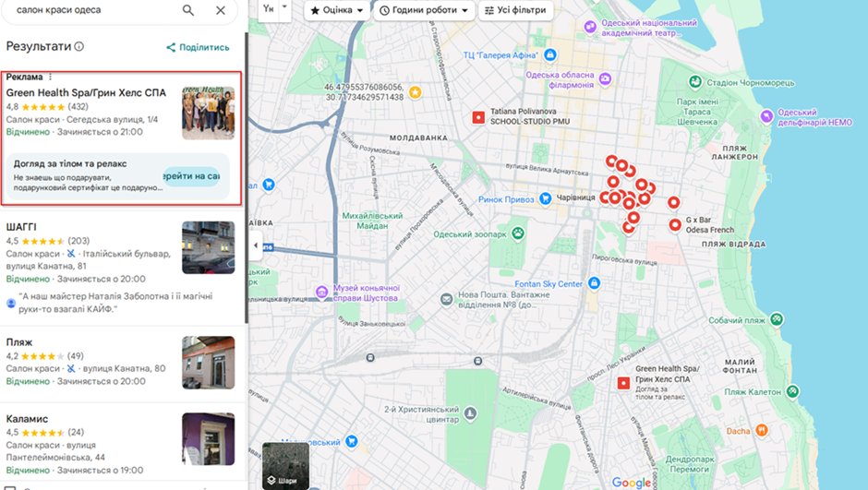This screenshot has width=868, height=490.
Task: Select the Музей коньячної справи Шустова marker
Action: [321, 293]
